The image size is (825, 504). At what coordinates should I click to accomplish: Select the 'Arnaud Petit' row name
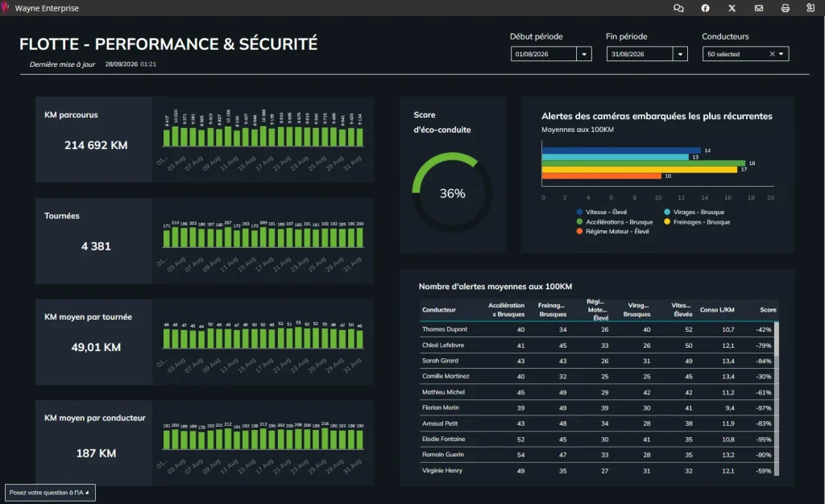tap(440, 423)
